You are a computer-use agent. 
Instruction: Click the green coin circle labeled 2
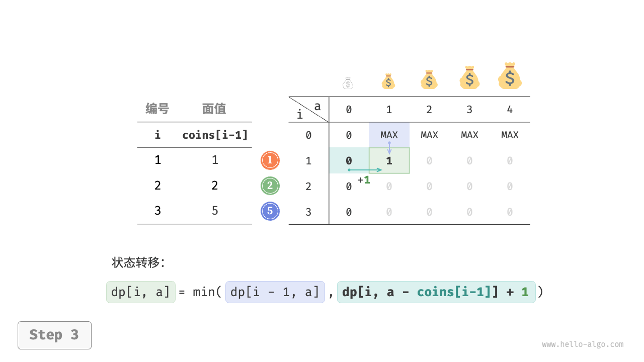pos(270,186)
